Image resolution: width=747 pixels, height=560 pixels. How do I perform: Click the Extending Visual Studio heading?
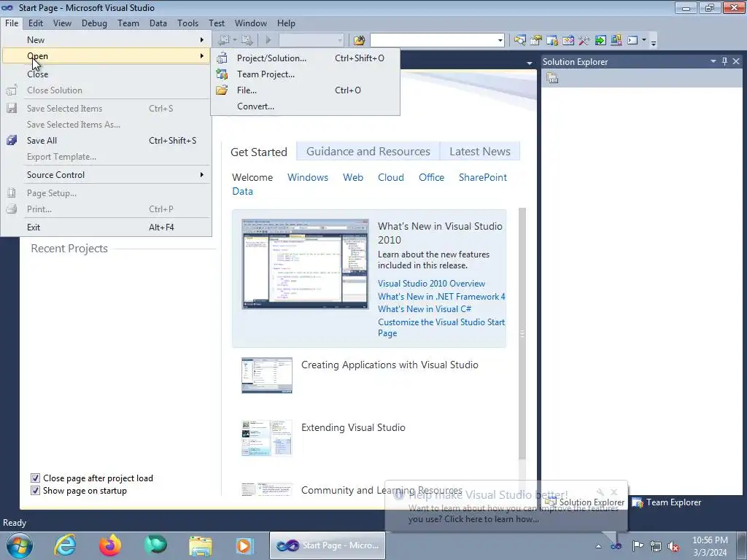tap(353, 427)
